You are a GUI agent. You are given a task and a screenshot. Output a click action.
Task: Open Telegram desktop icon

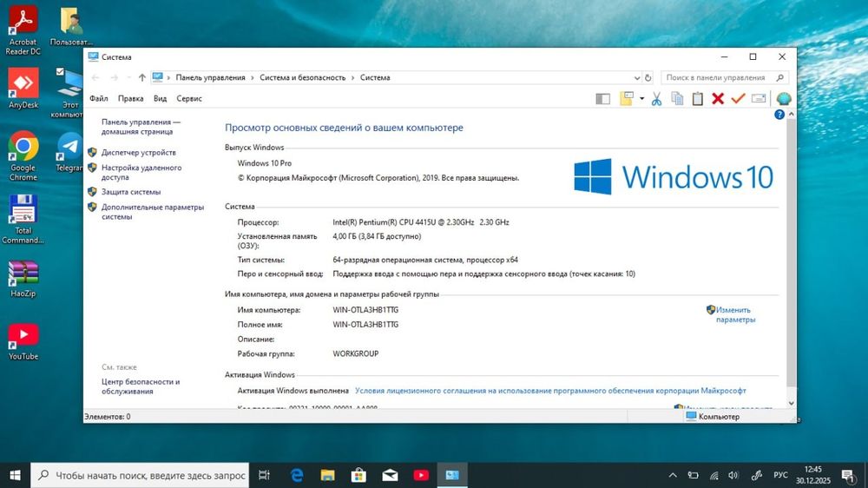69,152
